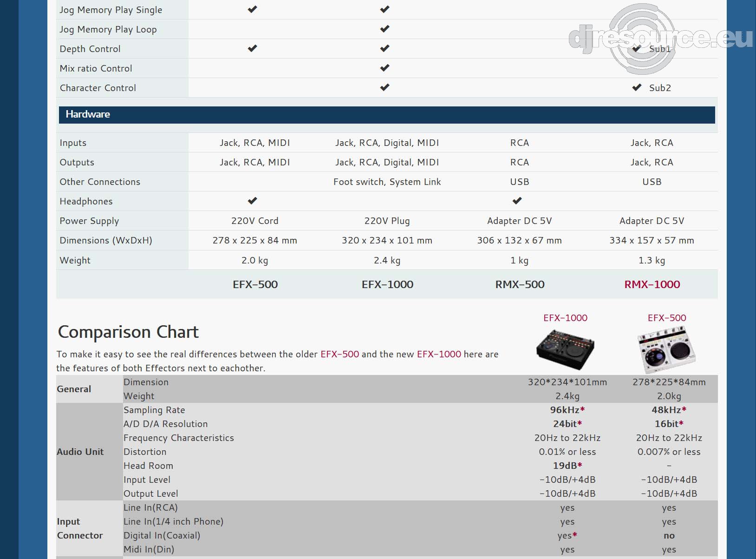Click Depth Control checkmark under EFX-500

(x=253, y=48)
